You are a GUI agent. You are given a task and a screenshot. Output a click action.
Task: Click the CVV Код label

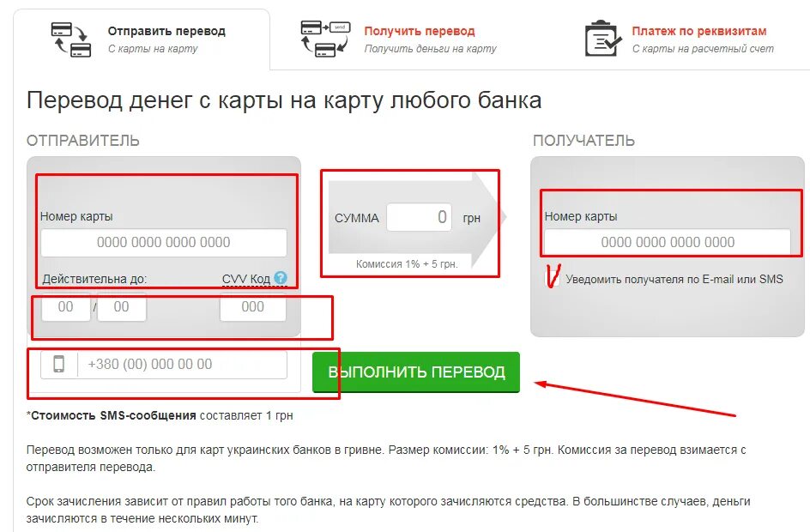coord(246,279)
